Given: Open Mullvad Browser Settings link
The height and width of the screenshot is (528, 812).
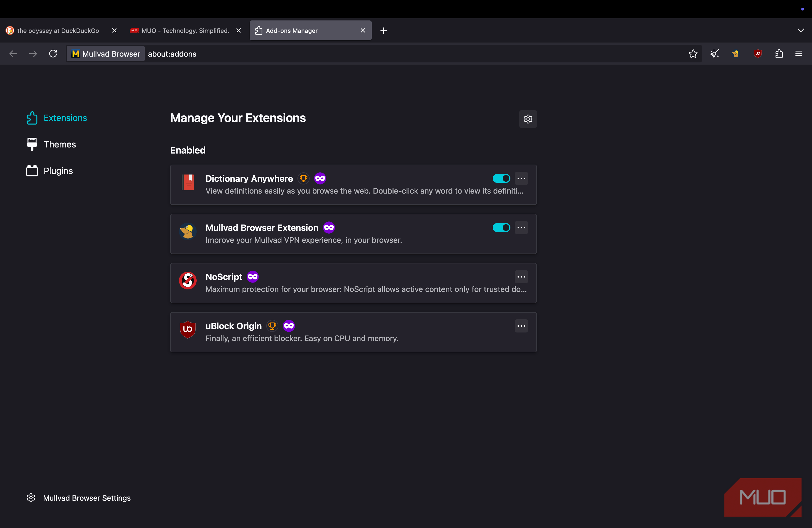Looking at the screenshot, I should pyautogui.click(x=78, y=498).
